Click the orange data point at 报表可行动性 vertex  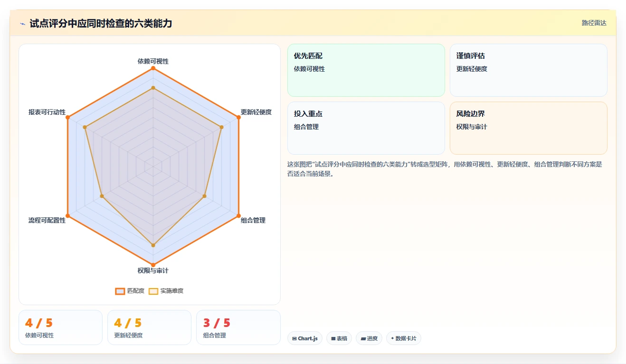pos(67,117)
